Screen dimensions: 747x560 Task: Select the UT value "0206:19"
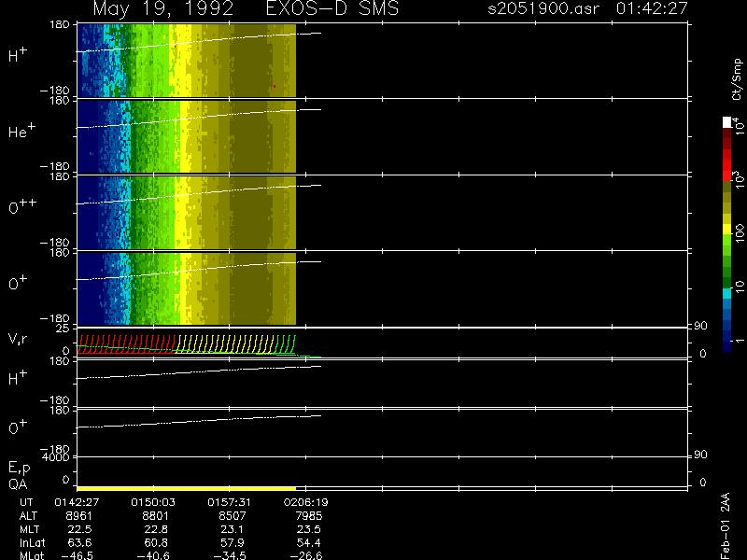click(x=305, y=502)
